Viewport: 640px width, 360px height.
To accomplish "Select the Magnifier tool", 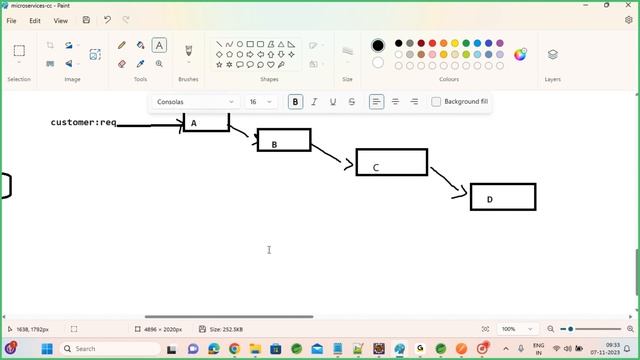I will [159, 64].
